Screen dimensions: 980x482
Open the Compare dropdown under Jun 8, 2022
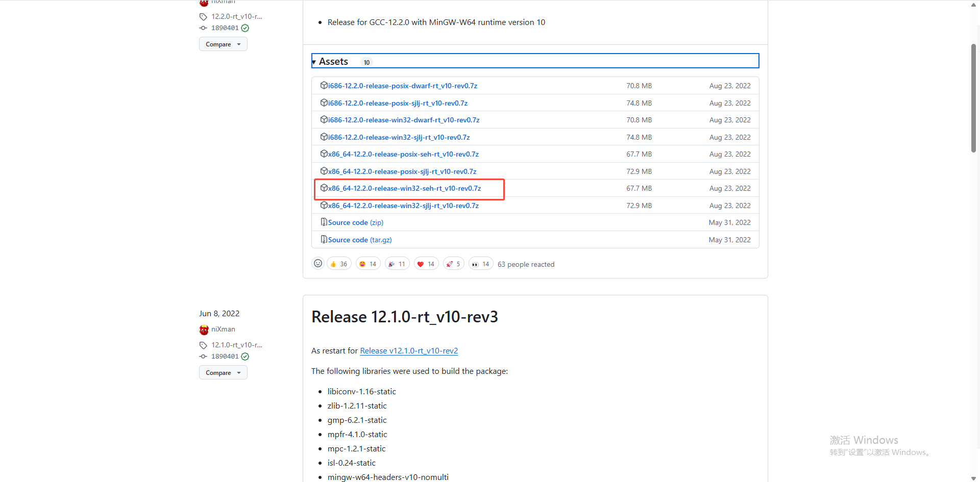[223, 372]
